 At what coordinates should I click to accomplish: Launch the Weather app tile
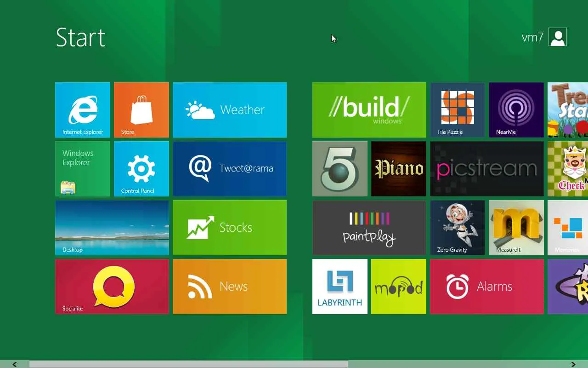(x=230, y=110)
